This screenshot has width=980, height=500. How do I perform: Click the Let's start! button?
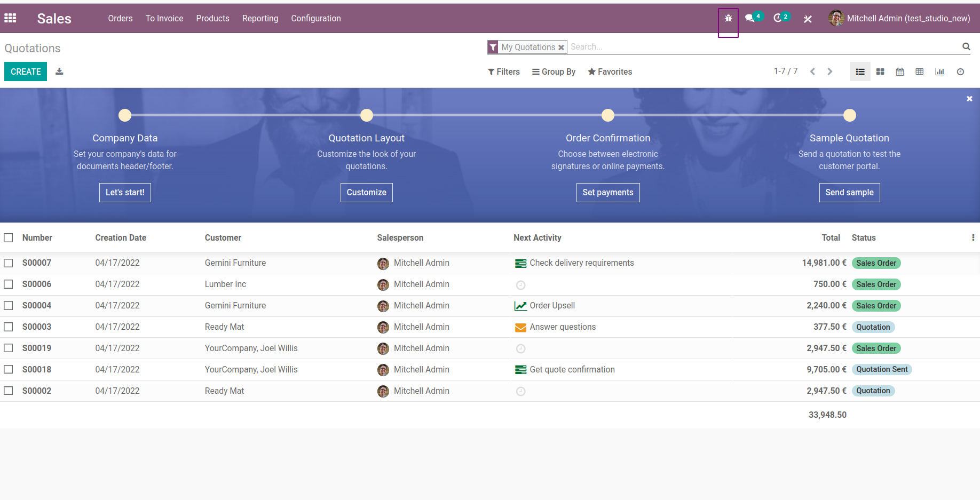125,193
